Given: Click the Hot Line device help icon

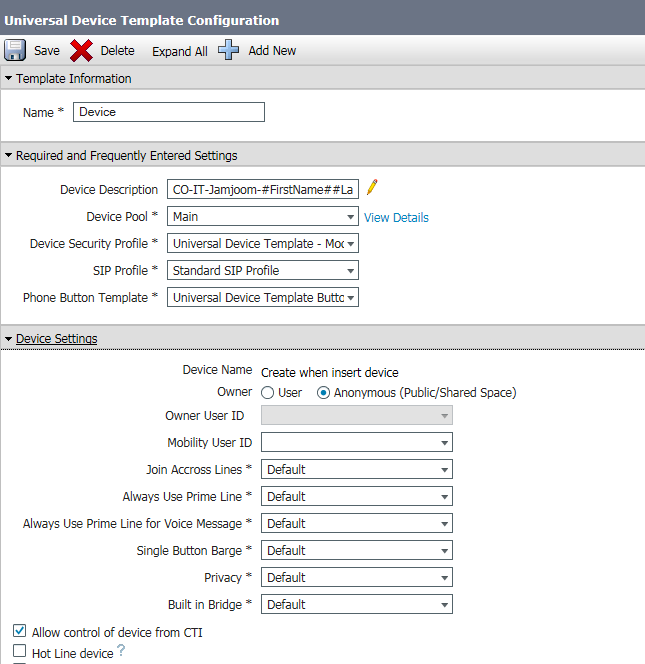Looking at the screenshot, I should tap(122, 651).
